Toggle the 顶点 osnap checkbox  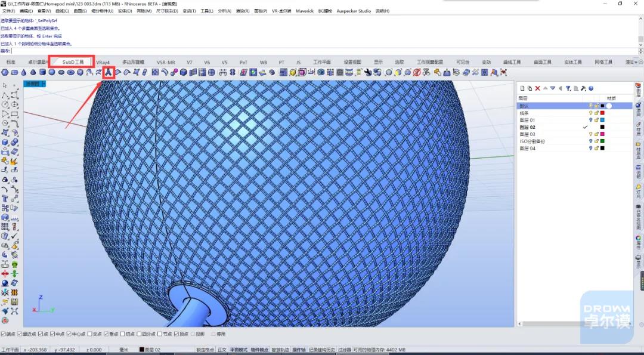tap(176, 334)
